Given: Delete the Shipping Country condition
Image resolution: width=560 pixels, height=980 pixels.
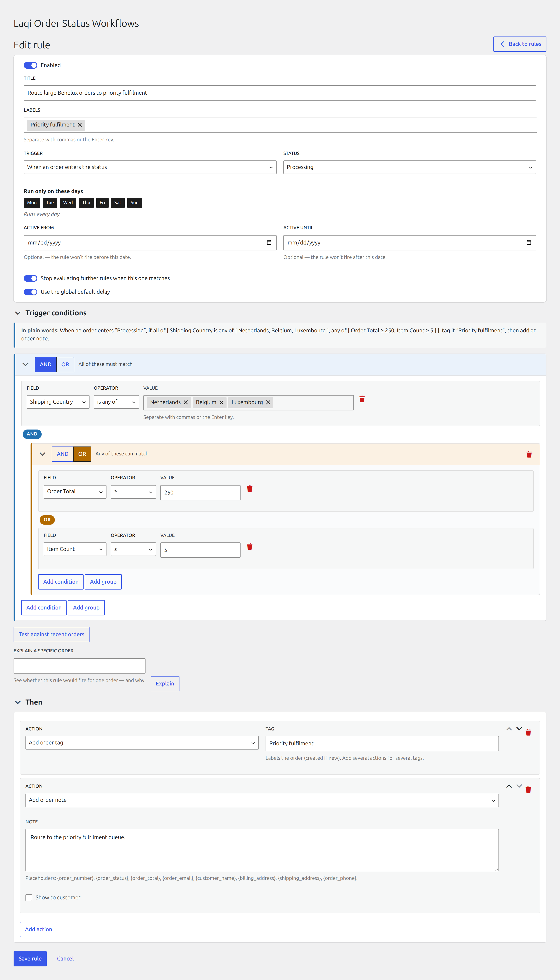Looking at the screenshot, I should click(362, 399).
